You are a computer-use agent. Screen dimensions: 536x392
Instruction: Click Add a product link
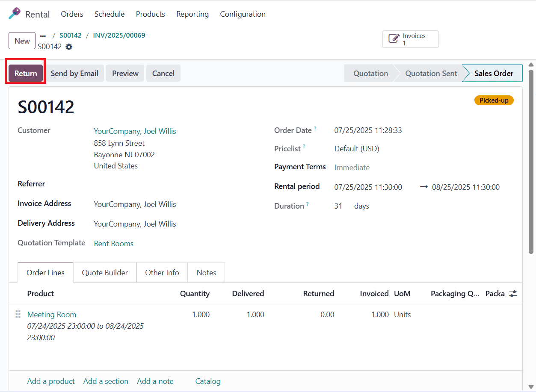tap(51, 381)
